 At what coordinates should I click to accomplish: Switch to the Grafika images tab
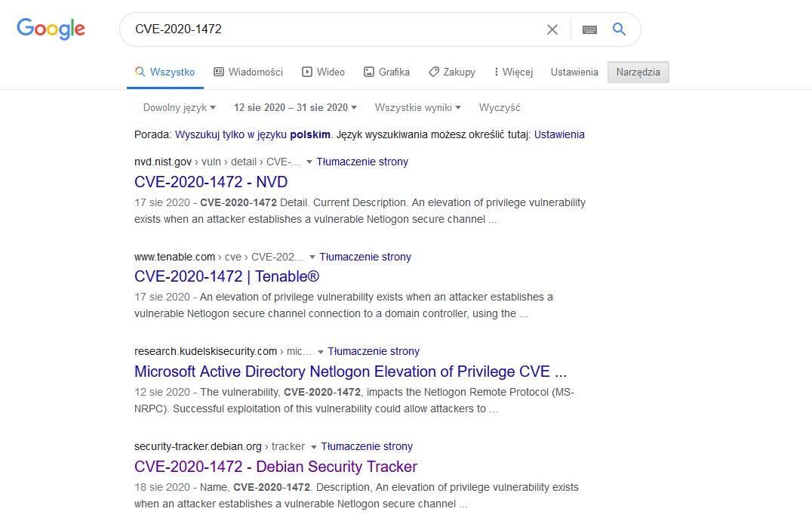[386, 72]
